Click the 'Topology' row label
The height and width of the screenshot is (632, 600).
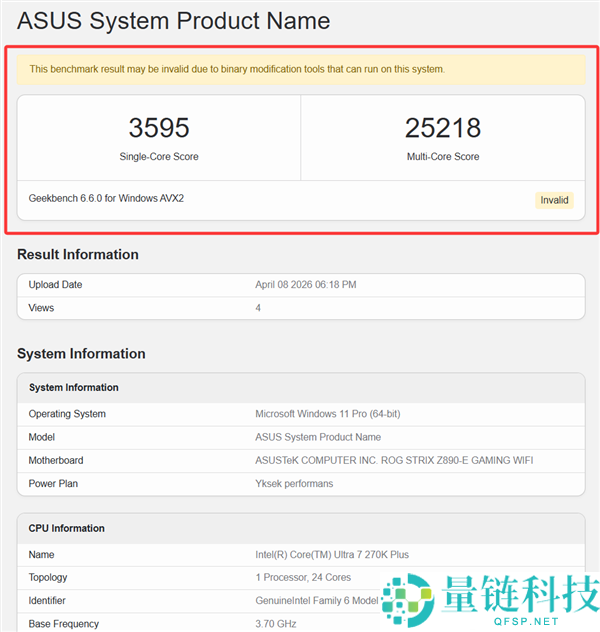pos(48,578)
